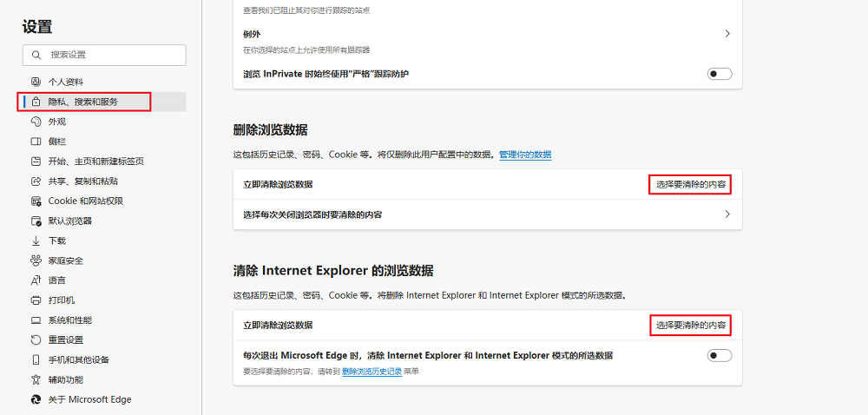The image size is (868, 415).
Task: Click 在你选择的站点上允许使用所有跟踪器 description
Action: pos(306,49)
